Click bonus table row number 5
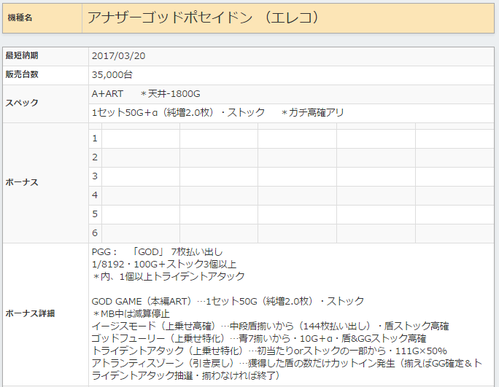This screenshot has height=387, width=499. [x=95, y=214]
